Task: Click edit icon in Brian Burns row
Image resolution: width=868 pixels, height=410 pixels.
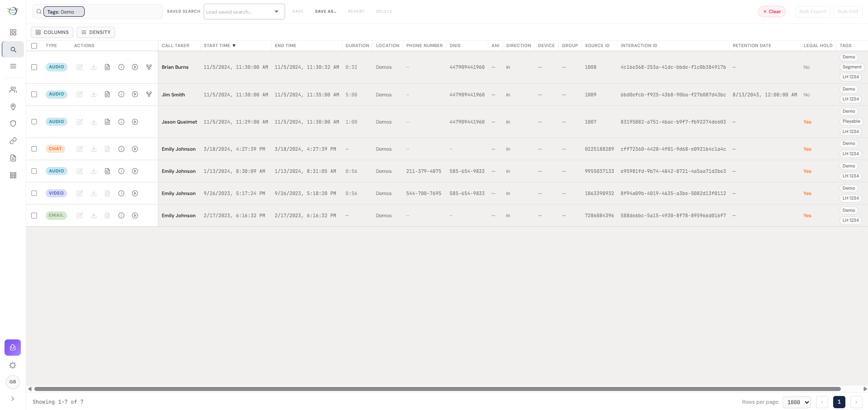Action: coord(80,67)
